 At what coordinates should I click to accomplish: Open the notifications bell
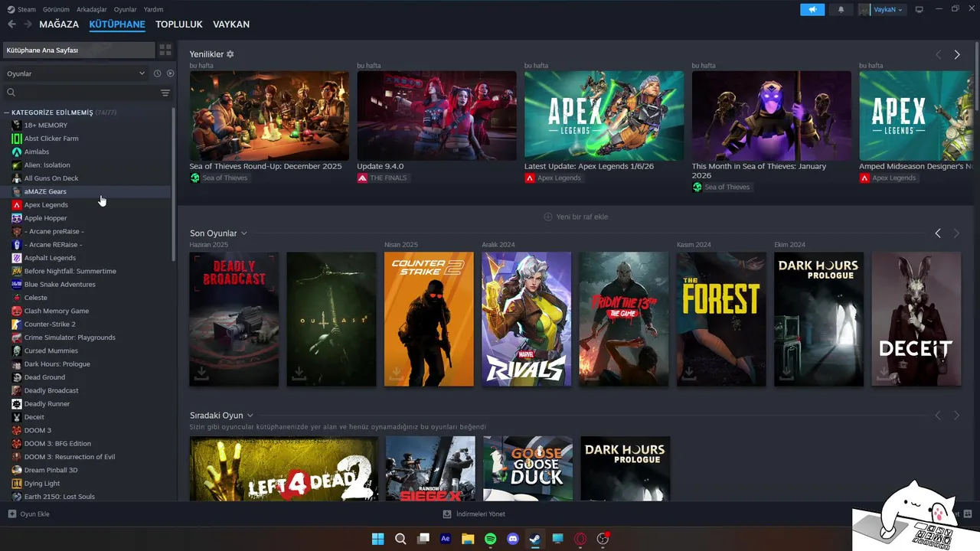pos(841,9)
